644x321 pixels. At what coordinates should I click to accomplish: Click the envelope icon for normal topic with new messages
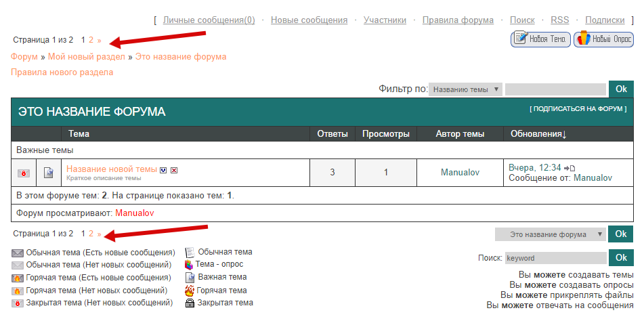coord(18,253)
